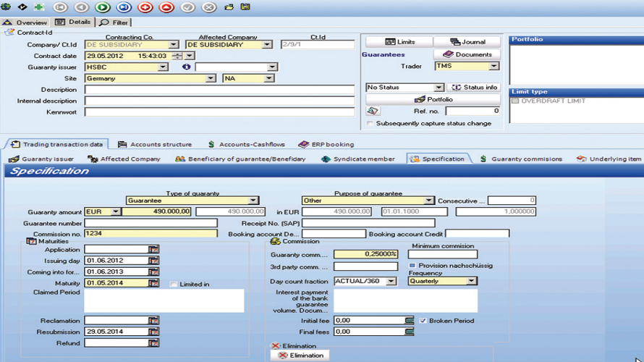Open the Accounts-Cashflows tab
644x362 pixels.
coord(247,144)
